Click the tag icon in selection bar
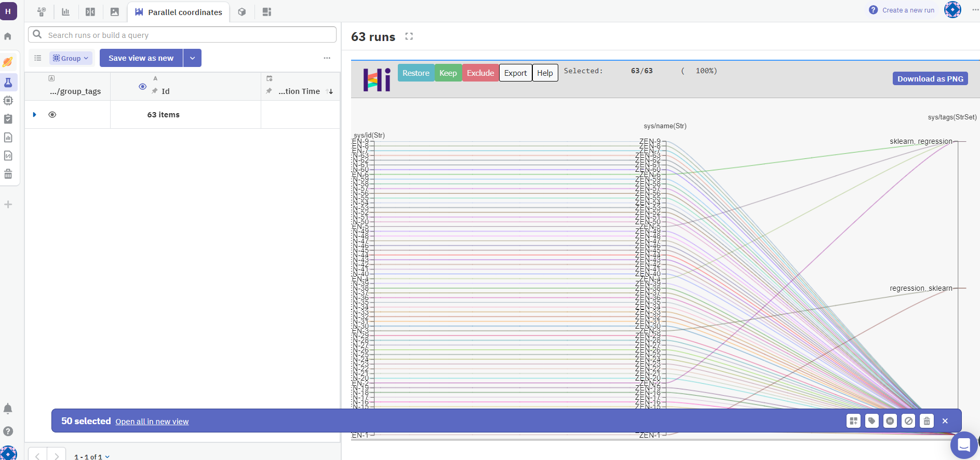This screenshot has width=980, height=460. coord(872,421)
